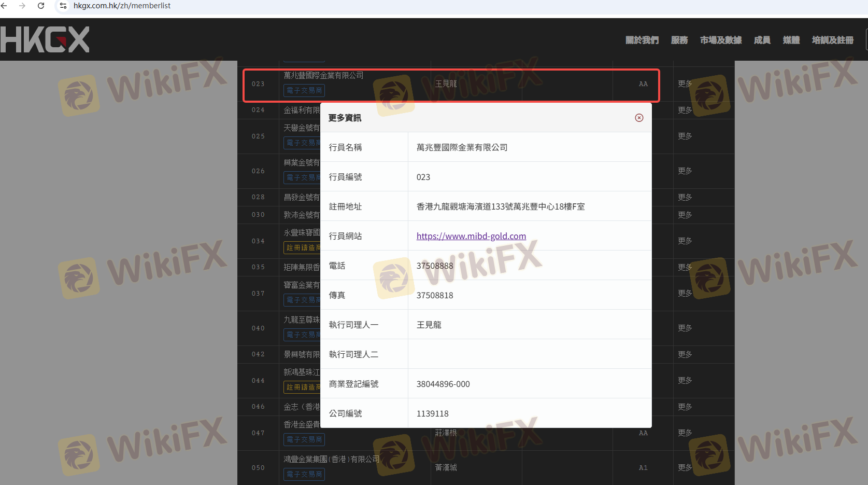Click 電子交易商 tag under 鴻豐金業集團

pyautogui.click(x=304, y=474)
